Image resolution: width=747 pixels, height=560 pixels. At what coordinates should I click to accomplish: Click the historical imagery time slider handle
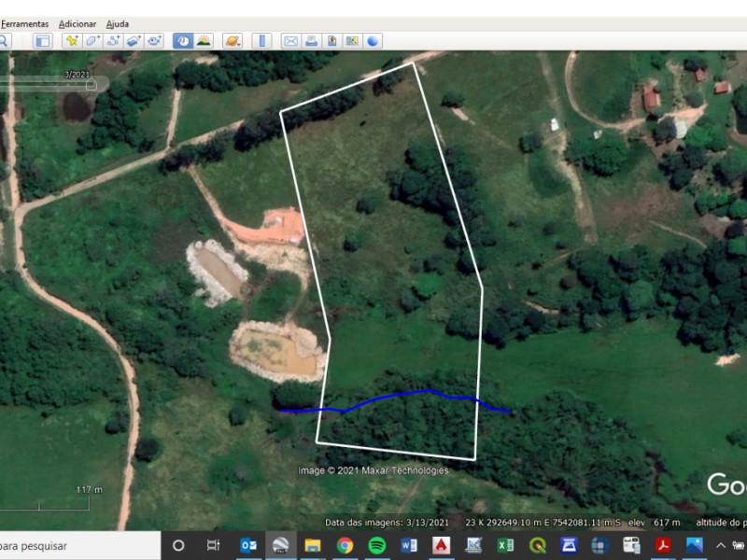point(91,85)
